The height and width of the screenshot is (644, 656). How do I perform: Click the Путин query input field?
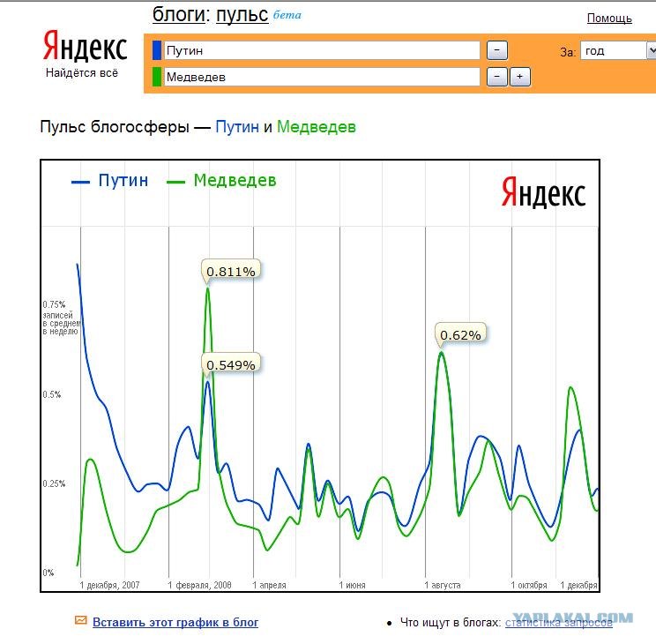tap(322, 50)
